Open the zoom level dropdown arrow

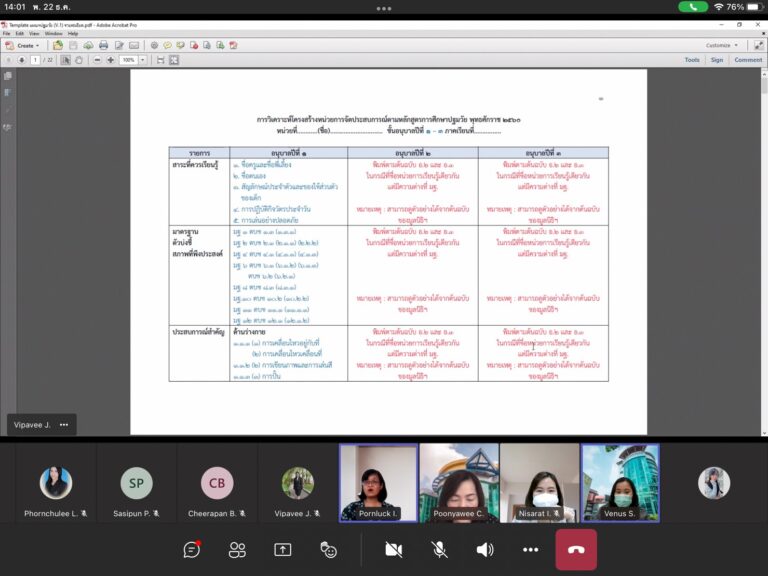(143, 60)
